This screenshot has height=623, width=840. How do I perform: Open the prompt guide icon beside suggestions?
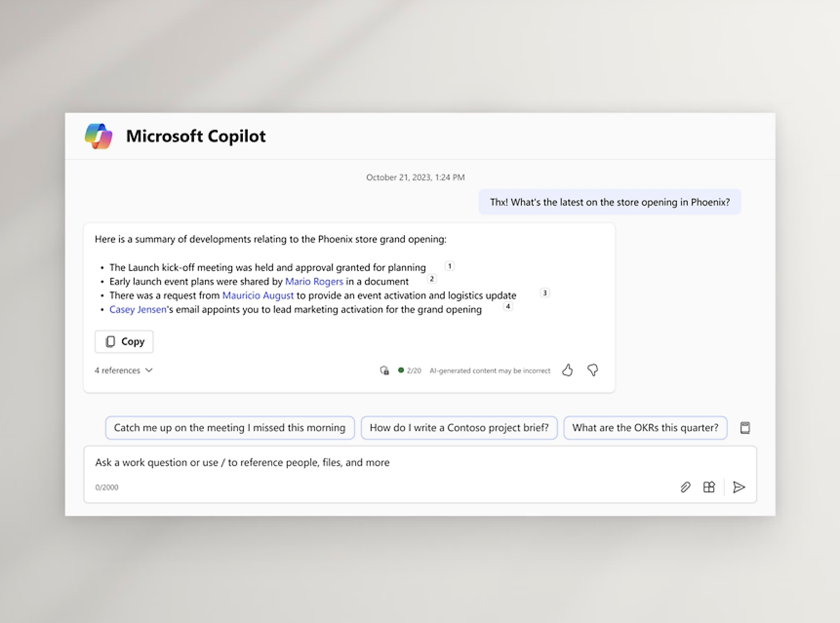745,428
